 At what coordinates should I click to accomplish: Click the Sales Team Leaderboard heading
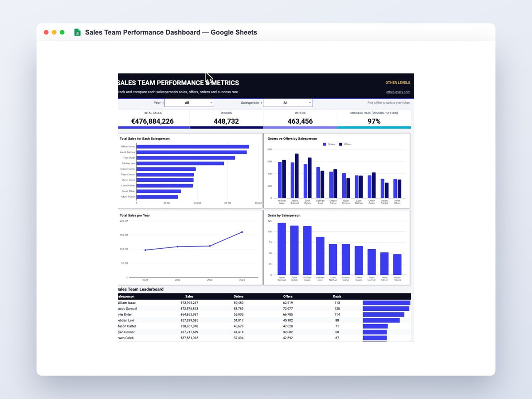pos(141,289)
